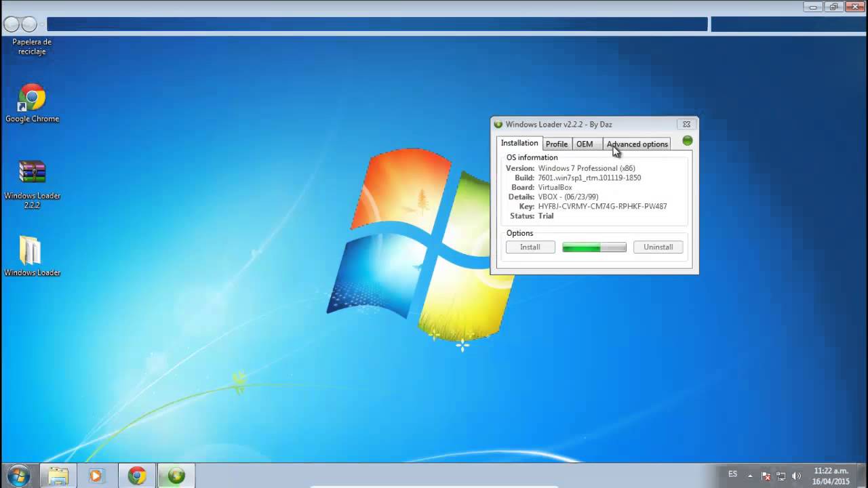
Task: Click the product key HYFBJ-CVRMY-CM74G-RPHKF-PW487
Action: (602, 206)
